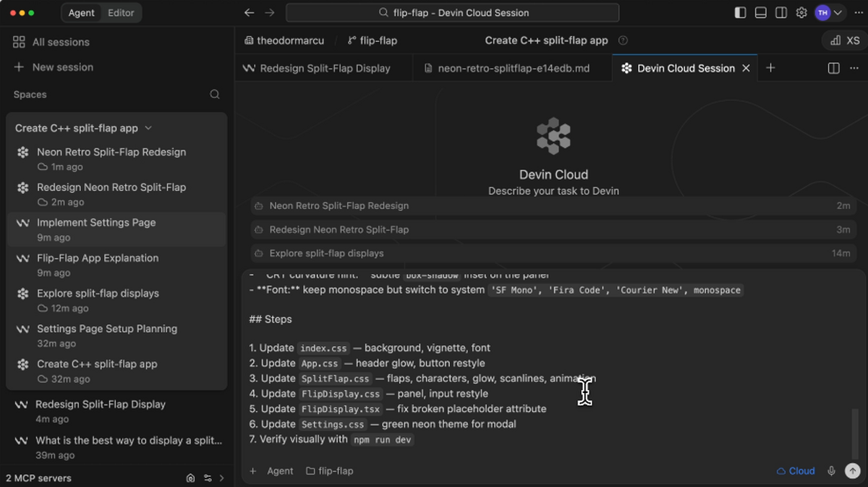868x487 pixels.
Task: Go forward with the right arrow
Action: pos(270,12)
